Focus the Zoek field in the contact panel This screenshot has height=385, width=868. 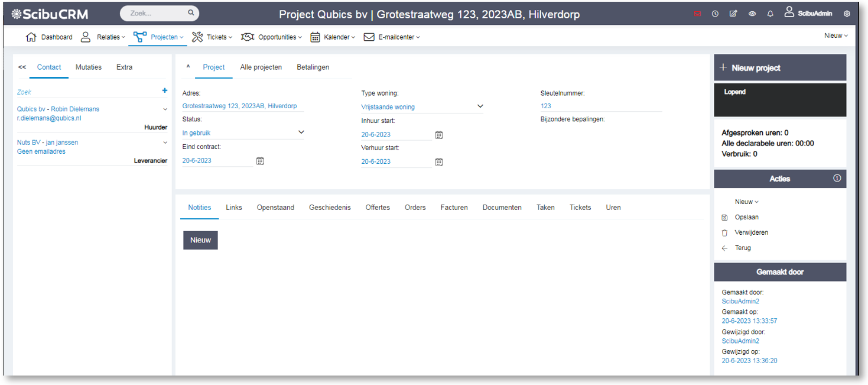point(89,92)
